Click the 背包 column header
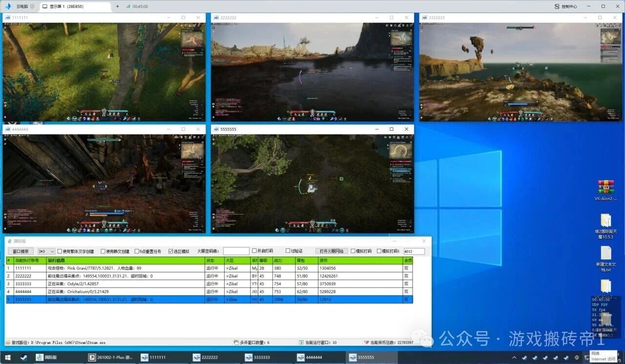625x364 pixels. click(x=307, y=261)
